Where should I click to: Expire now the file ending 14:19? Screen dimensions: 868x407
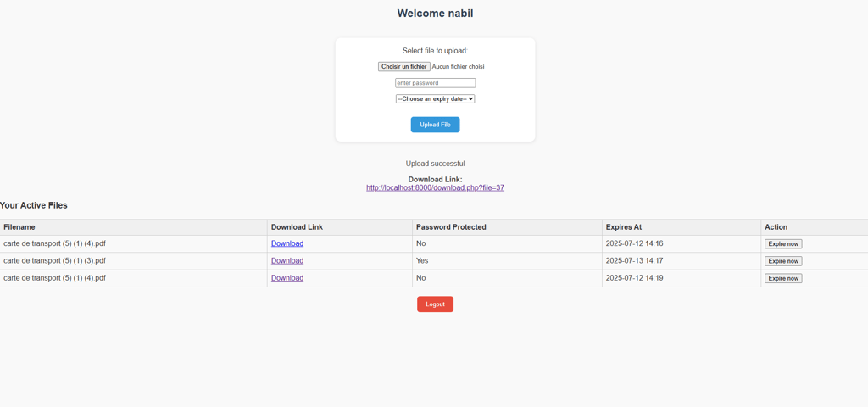783,278
